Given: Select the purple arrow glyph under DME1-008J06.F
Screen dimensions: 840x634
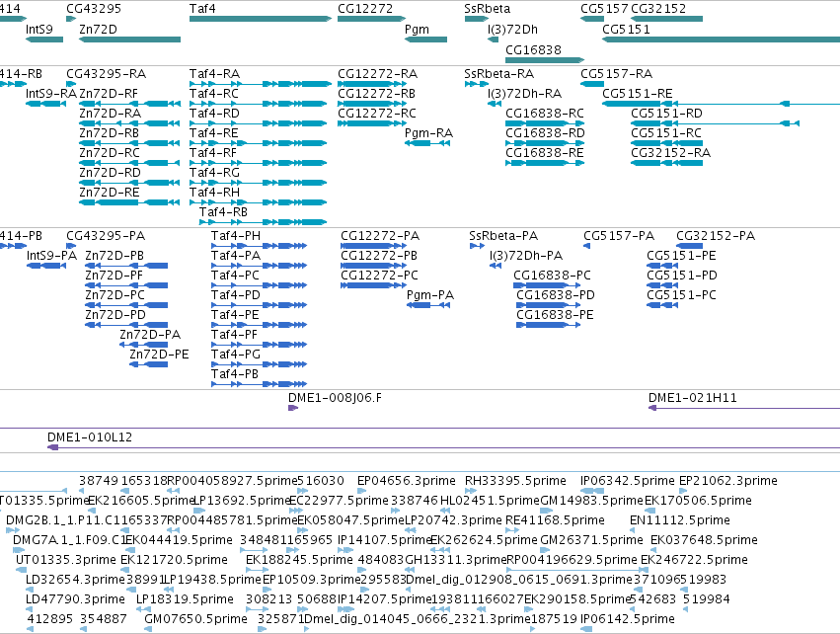Looking at the screenshot, I should click(293, 408).
